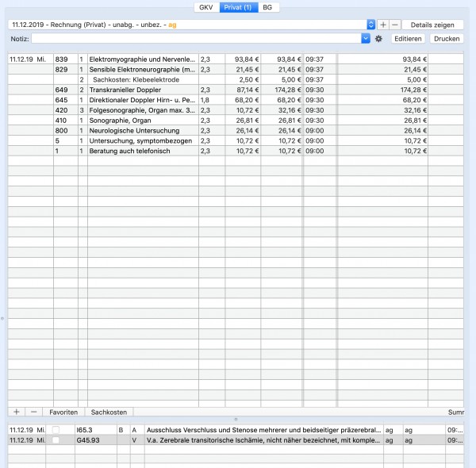The height and width of the screenshot is (468, 476).
Task: Click the Editieren button
Action: click(408, 39)
